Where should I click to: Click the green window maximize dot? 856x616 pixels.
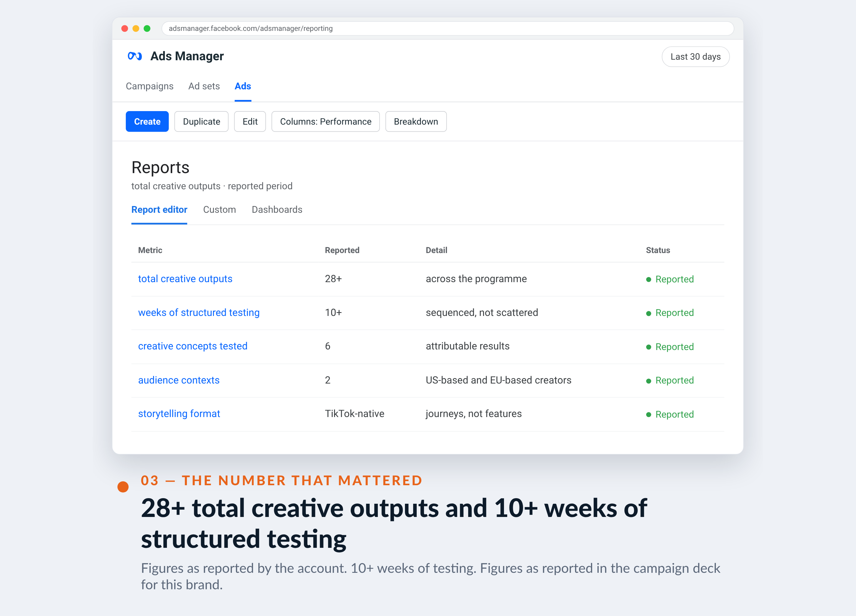(147, 28)
